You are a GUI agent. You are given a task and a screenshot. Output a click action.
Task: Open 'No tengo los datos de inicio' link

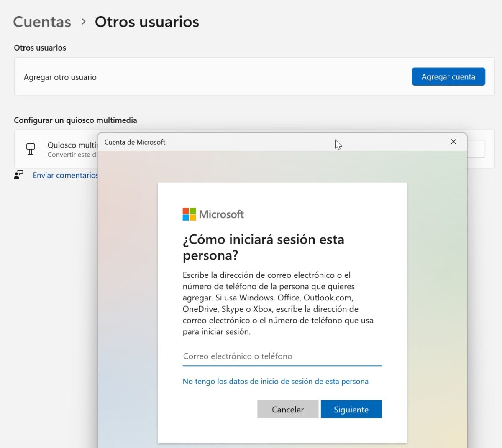(275, 381)
